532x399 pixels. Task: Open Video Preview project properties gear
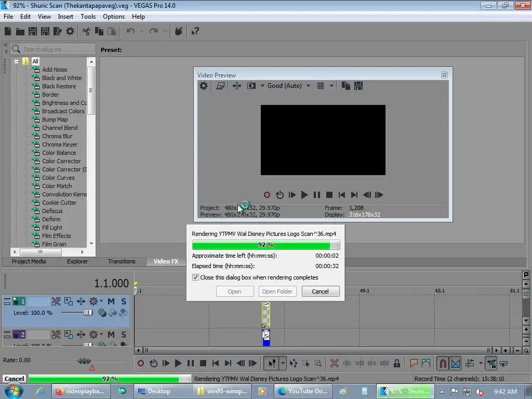[x=203, y=86]
